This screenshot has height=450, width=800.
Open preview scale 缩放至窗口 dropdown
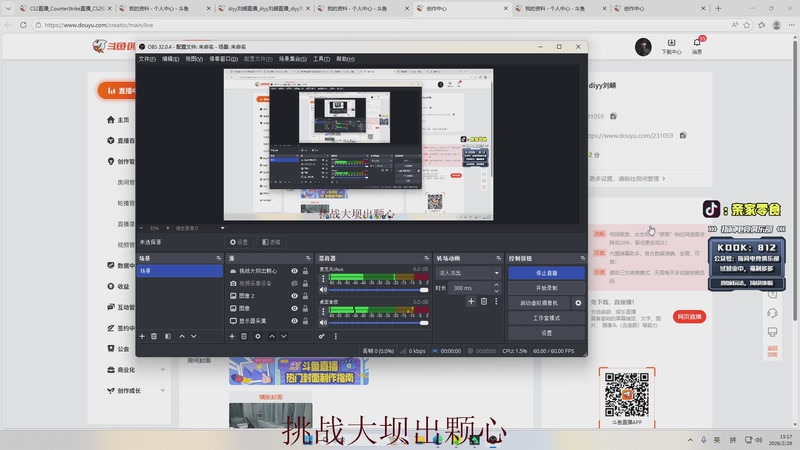(199, 228)
